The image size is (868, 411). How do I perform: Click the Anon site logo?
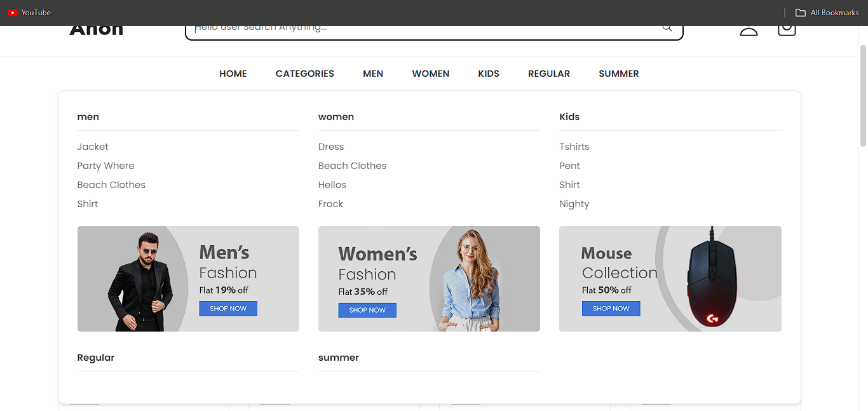tap(96, 30)
